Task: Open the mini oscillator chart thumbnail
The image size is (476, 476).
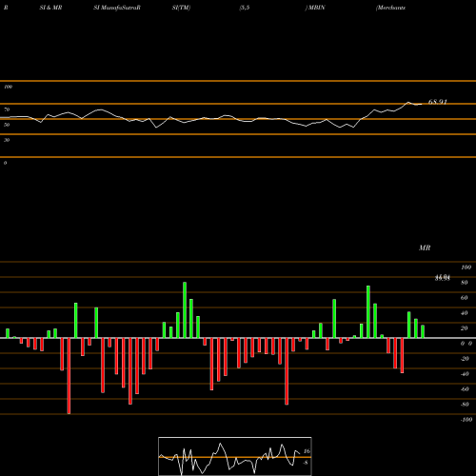Action: (x=235, y=456)
